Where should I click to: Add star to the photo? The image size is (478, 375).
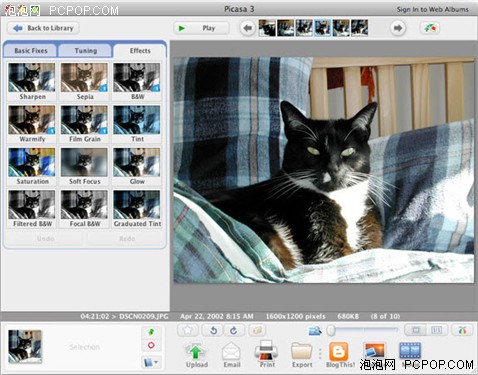[188, 330]
